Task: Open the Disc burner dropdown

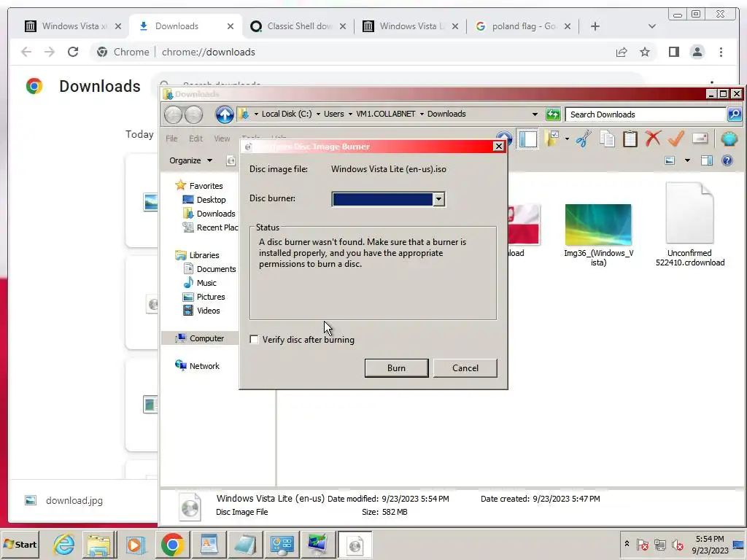Action: 438,199
